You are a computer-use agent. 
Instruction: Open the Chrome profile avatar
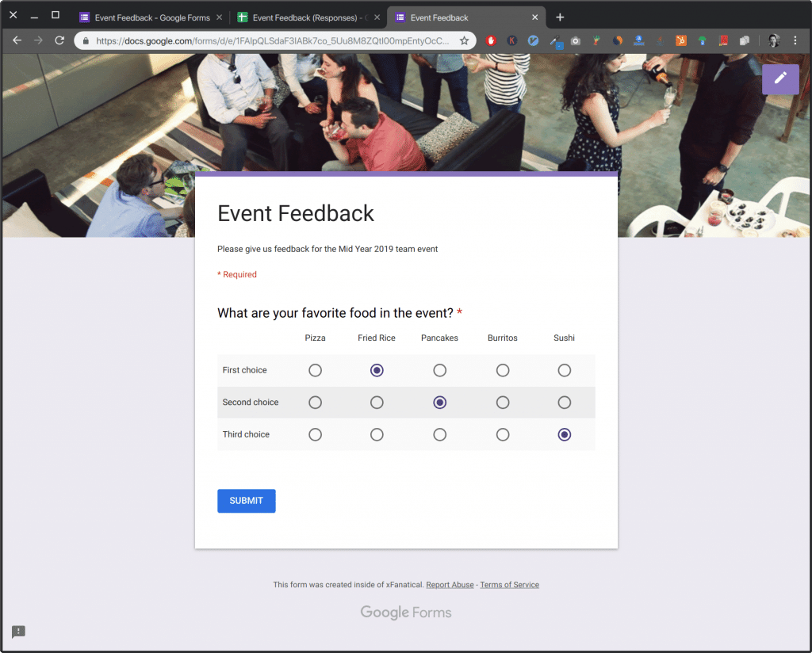pos(774,40)
